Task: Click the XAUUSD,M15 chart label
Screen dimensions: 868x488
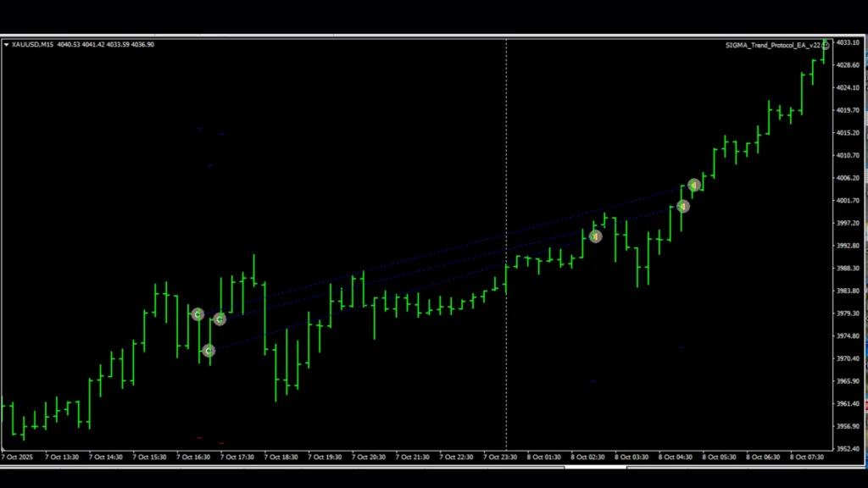Action: [x=31, y=44]
